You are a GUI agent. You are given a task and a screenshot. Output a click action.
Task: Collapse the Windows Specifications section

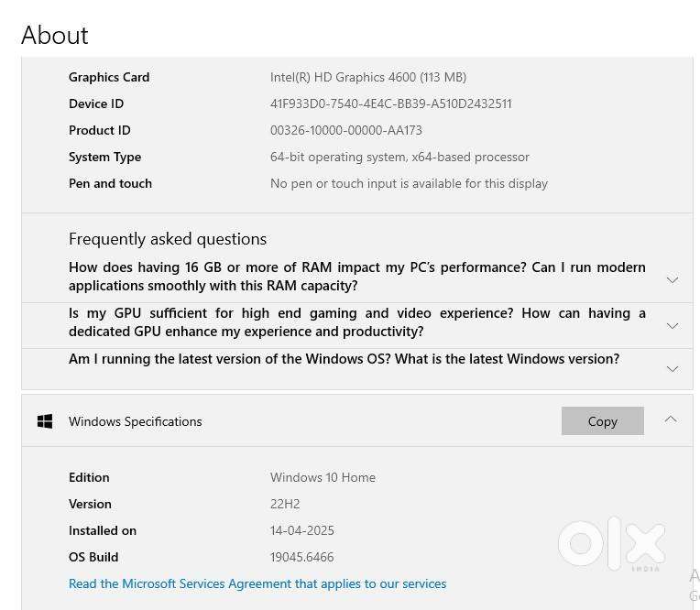click(671, 419)
